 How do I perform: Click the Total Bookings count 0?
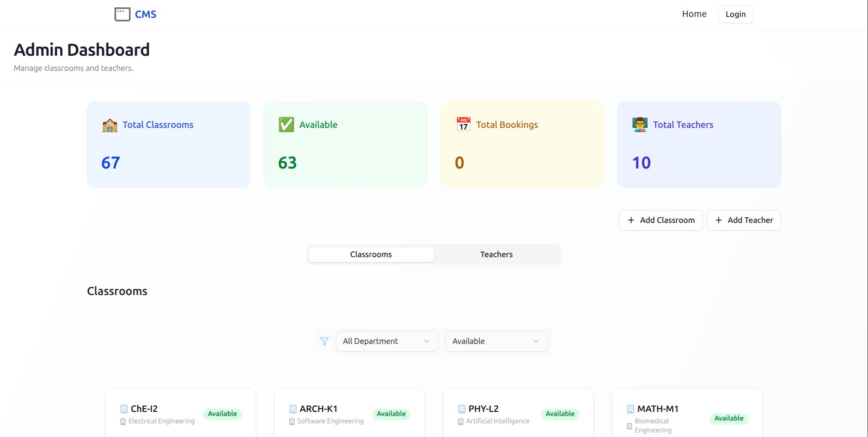pyautogui.click(x=460, y=163)
